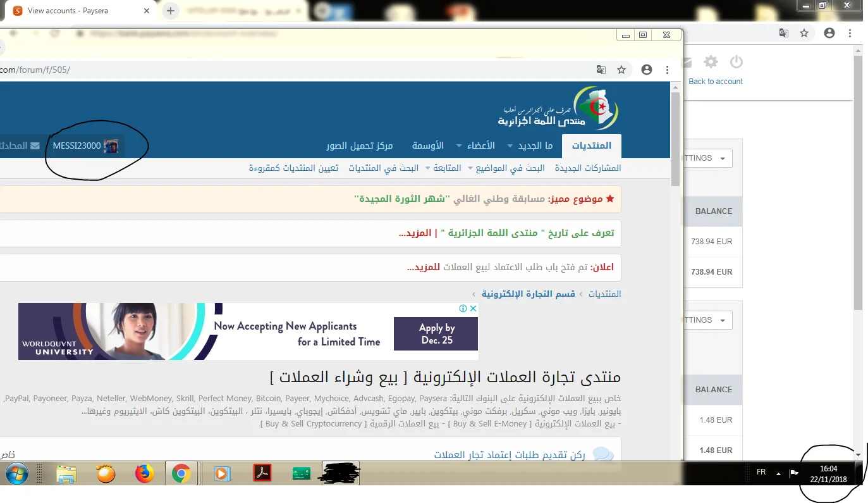Click the Back to account link

(715, 81)
